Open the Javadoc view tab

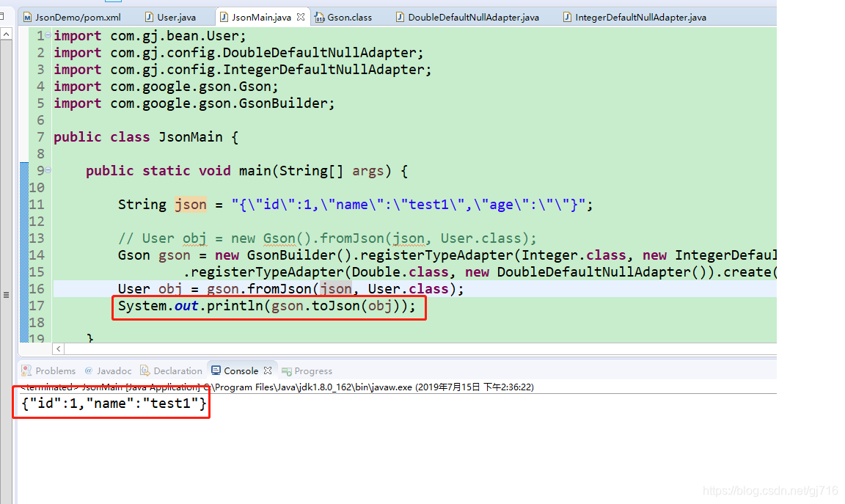(x=109, y=371)
